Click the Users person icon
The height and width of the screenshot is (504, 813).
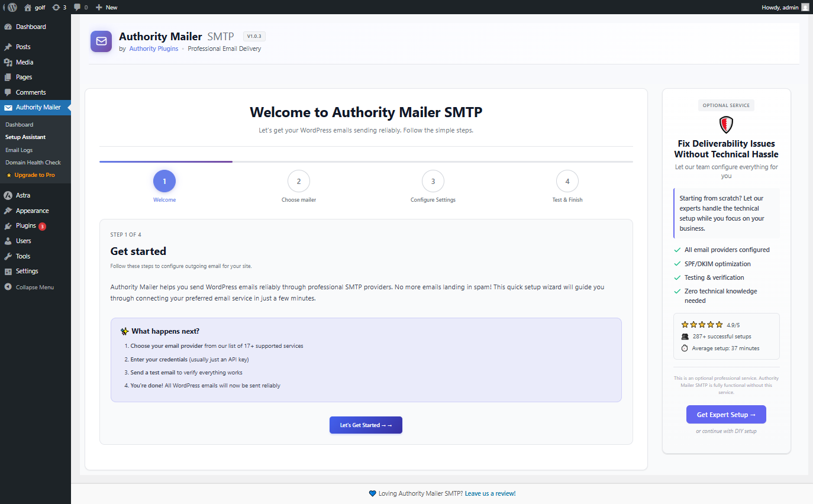[x=8, y=241]
